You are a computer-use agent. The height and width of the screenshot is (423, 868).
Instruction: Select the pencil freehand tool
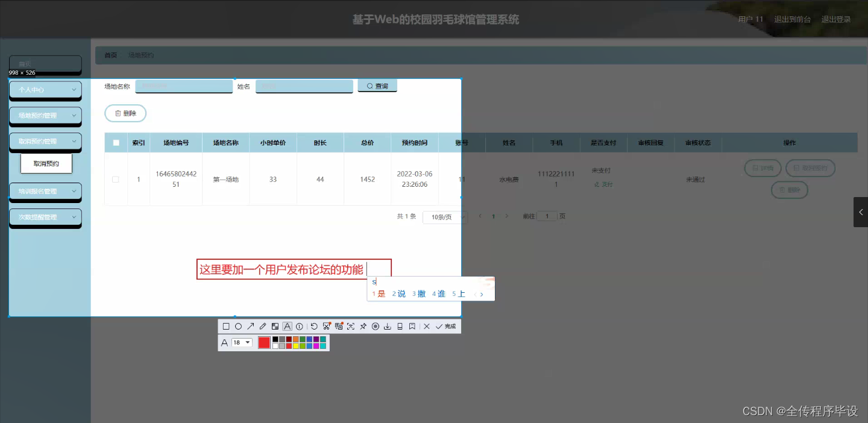coord(263,326)
